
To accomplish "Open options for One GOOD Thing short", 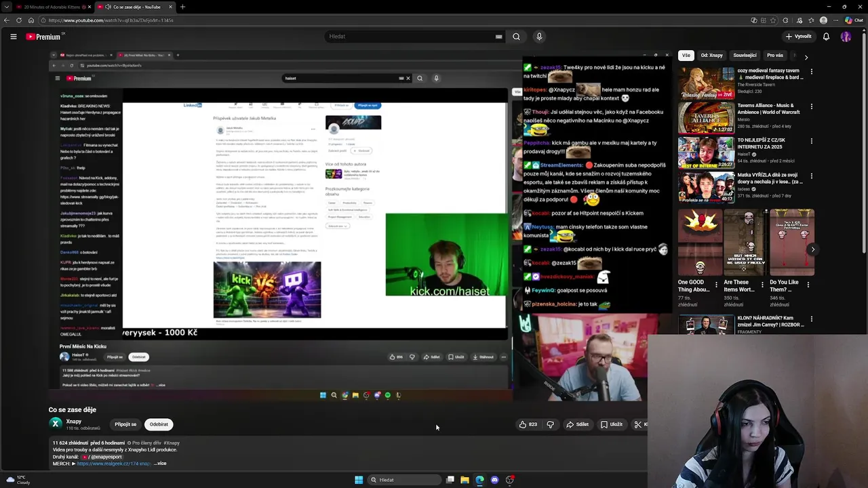I will pos(716,285).
